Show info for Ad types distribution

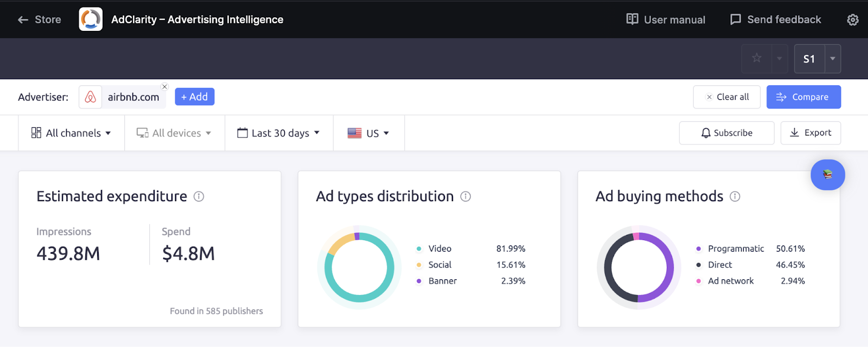point(465,196)
